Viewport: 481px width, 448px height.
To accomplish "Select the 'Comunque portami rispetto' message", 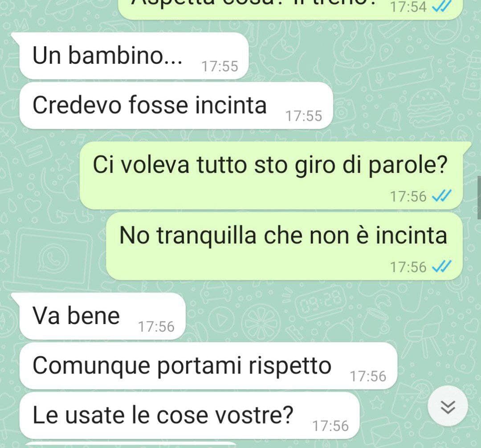I will [x=208, y=366].
